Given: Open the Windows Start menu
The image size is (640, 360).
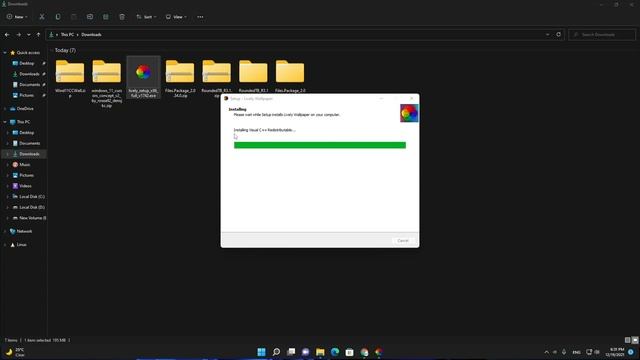Looking at the screenshot, I should coord(261,352).
